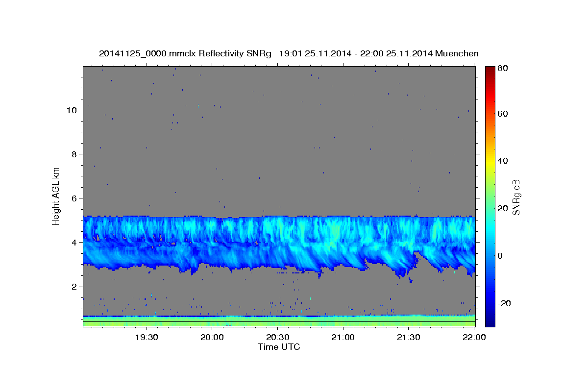Click the 21:30 time tick label
This screenshot has width=588, height=392.
(408, 337)
